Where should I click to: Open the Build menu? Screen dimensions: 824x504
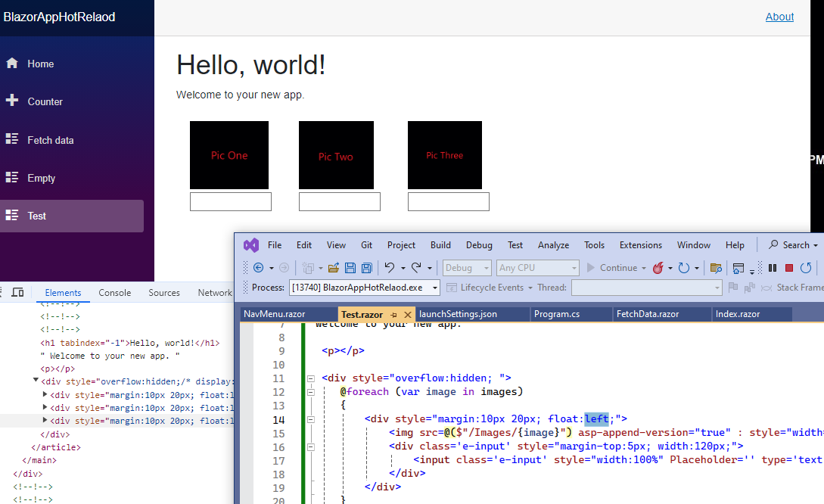tap(440, 244)
